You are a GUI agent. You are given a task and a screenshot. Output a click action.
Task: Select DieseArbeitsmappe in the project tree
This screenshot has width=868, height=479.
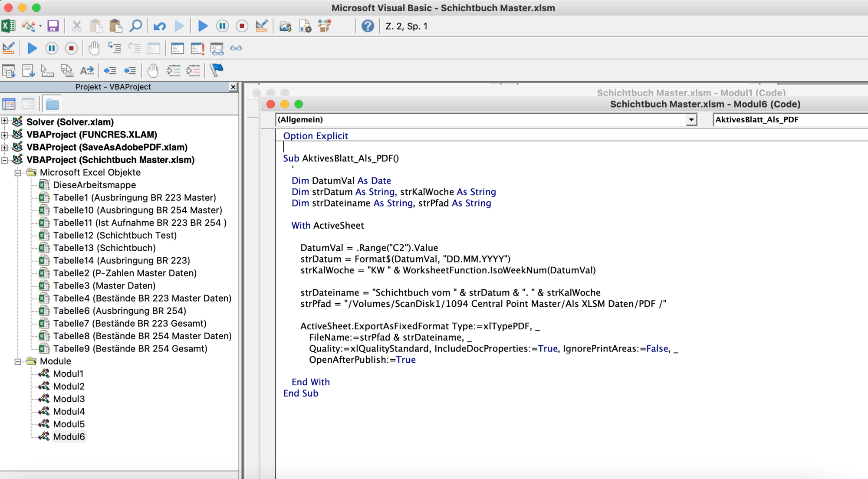[x=94, y=185]
